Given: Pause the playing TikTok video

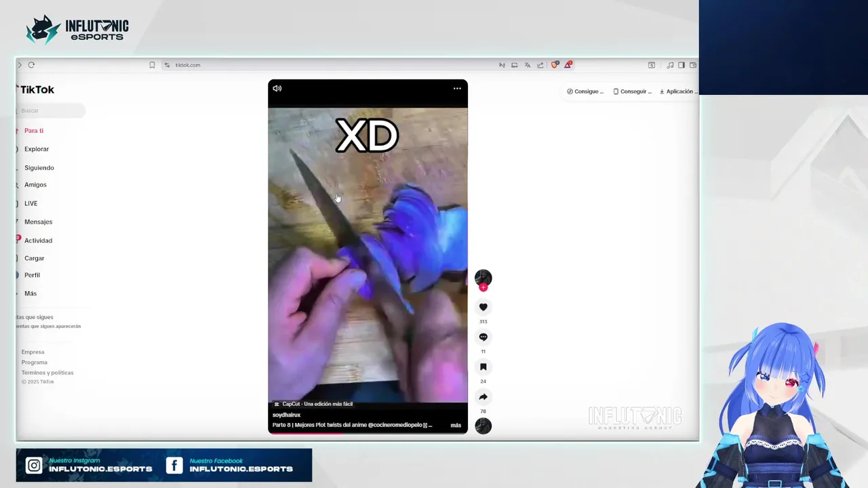Looking at the screenshot, I should (x=368, y=256).
